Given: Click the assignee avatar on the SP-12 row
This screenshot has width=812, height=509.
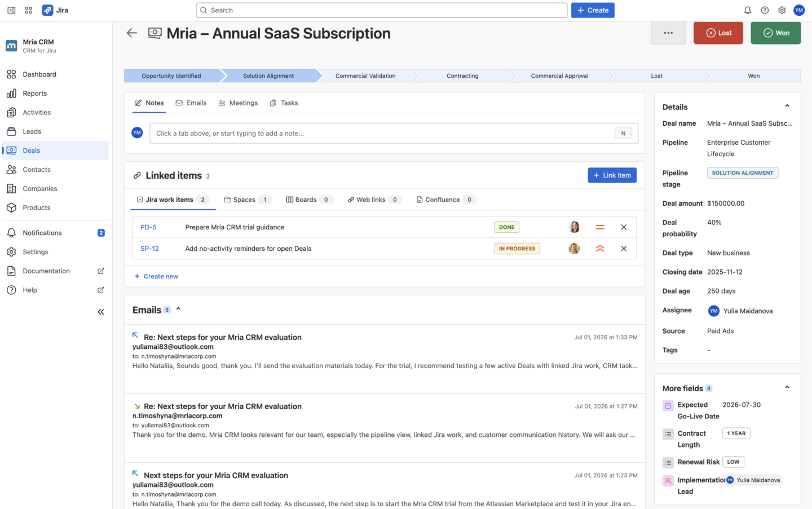Looking at the screenshot, I should pyautogui.click(x=575, y=249).
